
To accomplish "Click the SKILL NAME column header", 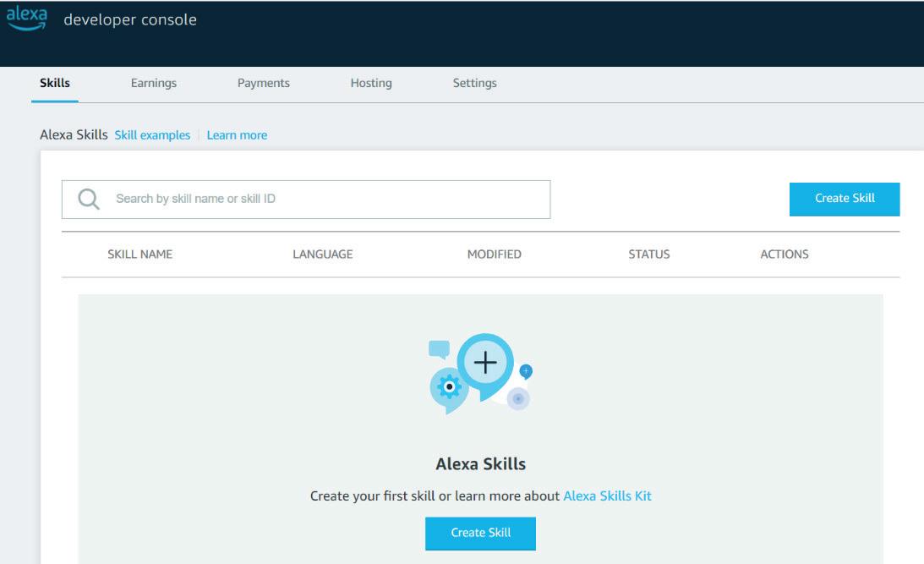I will click(x=139, y=255).
